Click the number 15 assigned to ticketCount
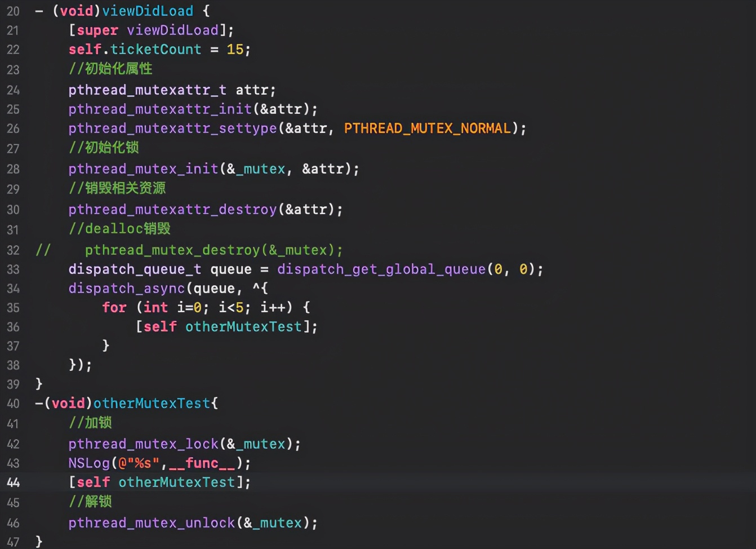The image size is (756, 549). [235, 49]
